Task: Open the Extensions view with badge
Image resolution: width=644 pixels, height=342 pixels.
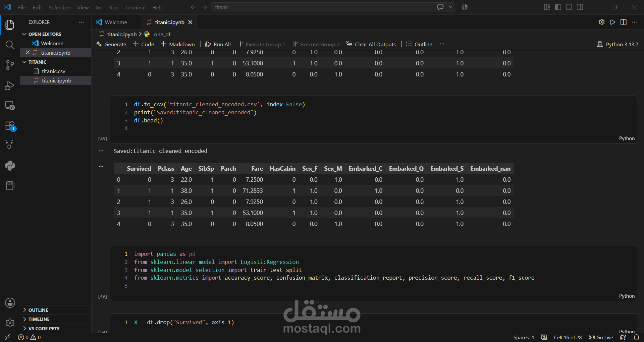Action: click(10, 126)
